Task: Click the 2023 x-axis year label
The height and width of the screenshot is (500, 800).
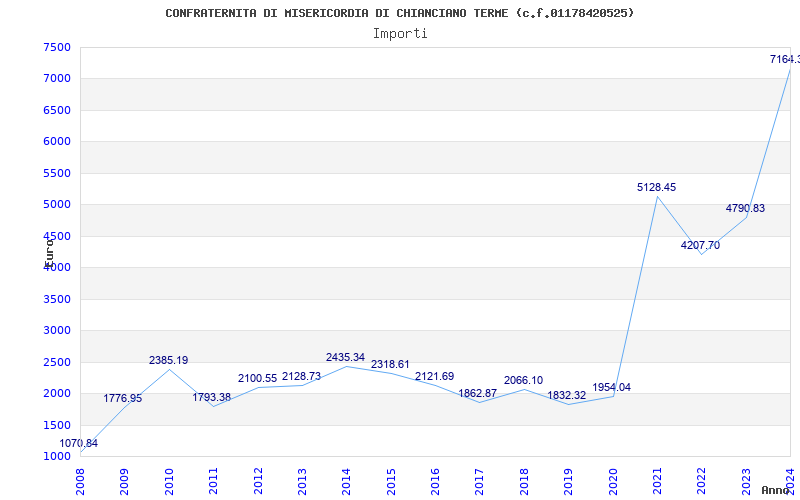Action: (746, 481)
